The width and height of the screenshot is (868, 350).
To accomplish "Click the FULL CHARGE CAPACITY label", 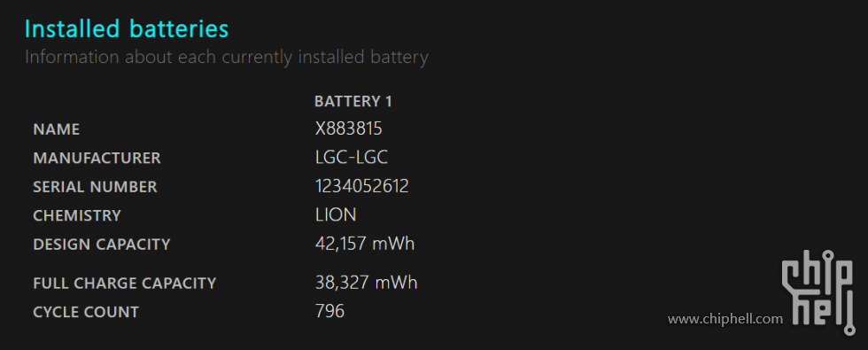I will click(x=125, y=284).
